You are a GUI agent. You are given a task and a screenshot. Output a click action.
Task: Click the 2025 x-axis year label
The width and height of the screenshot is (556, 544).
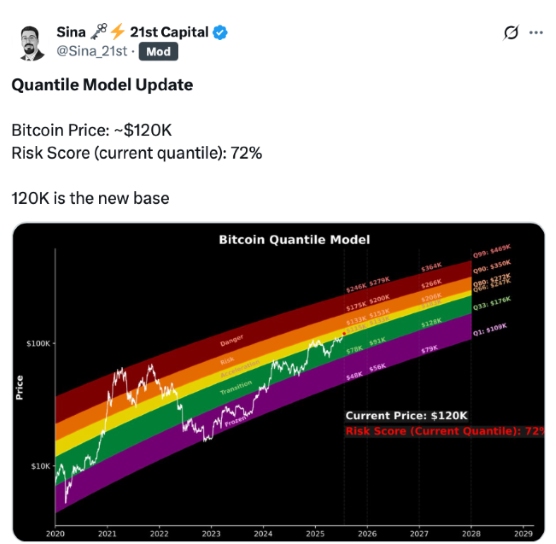pos(315,534)
